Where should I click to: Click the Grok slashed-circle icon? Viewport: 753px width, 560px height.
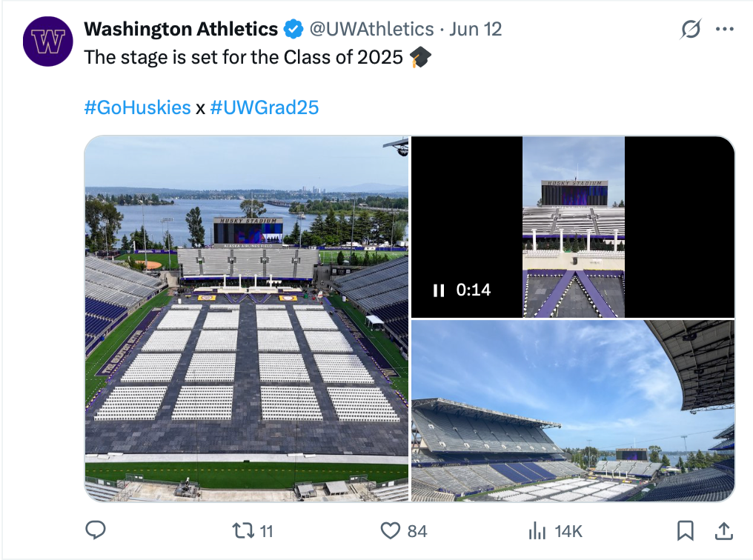[691, 29]
